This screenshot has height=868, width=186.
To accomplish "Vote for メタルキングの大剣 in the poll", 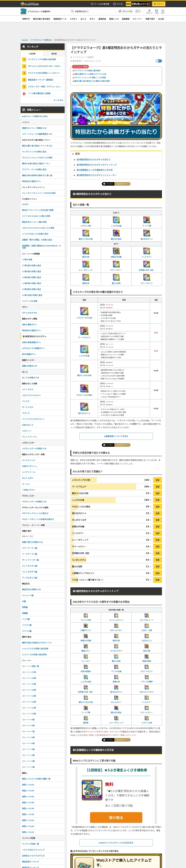I will (157, 480).
